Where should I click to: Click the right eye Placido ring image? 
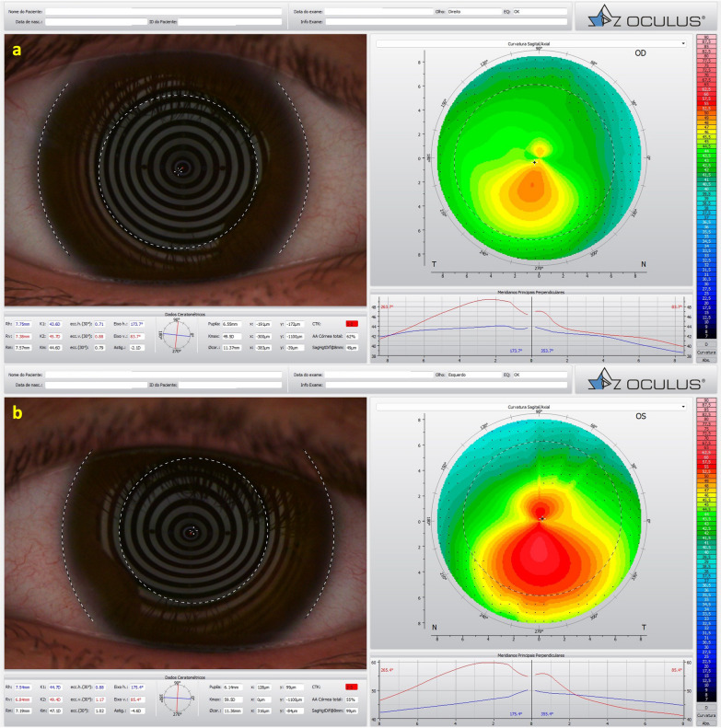(x=185, y=170)
